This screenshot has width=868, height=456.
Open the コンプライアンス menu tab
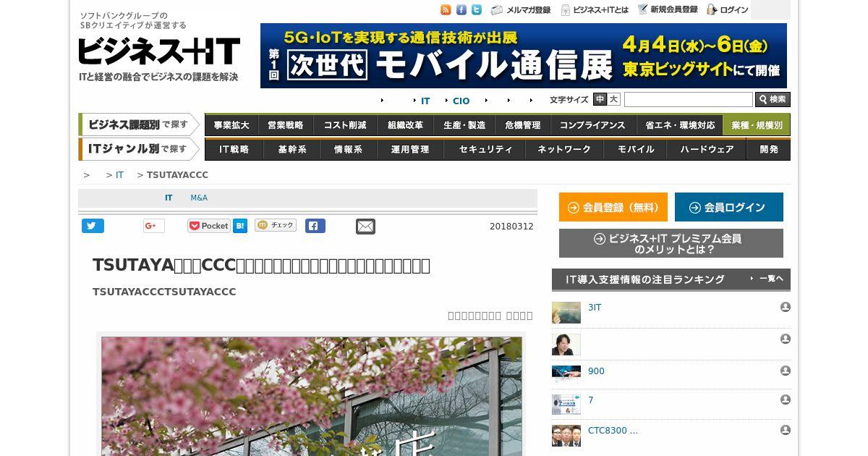(592, 124)
